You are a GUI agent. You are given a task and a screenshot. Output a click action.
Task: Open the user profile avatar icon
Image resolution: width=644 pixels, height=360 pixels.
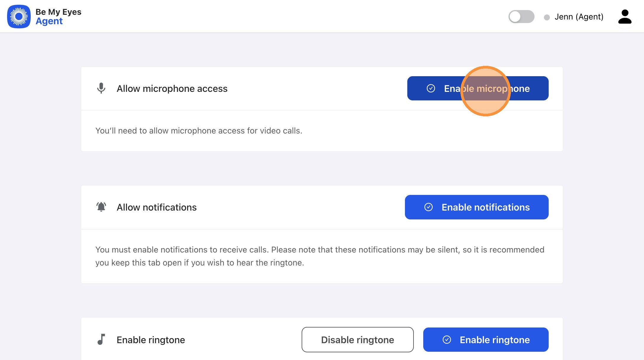(x=625, y=17)
